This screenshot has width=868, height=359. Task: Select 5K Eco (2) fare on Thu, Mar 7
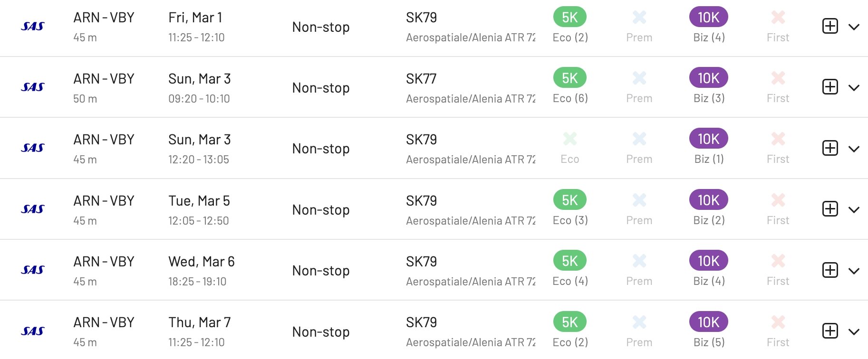pos(570,322)
